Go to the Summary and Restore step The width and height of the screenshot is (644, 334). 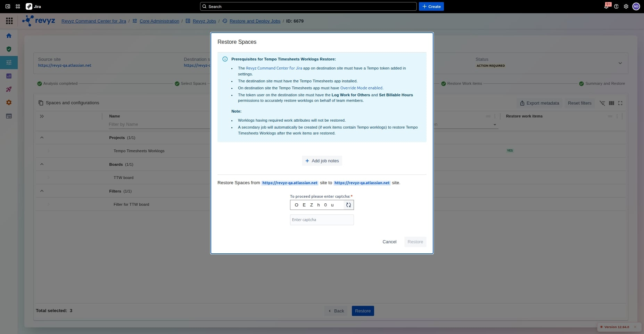[x=602, y=83]
